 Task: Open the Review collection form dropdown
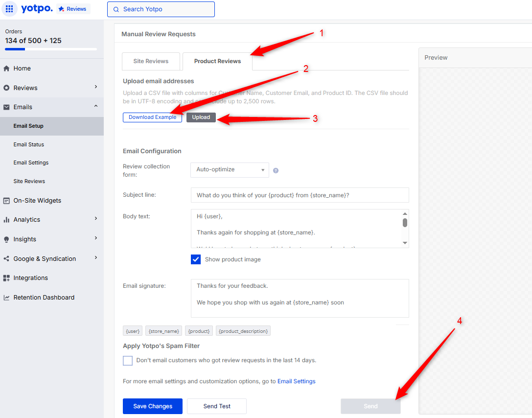tap(230, 170)
